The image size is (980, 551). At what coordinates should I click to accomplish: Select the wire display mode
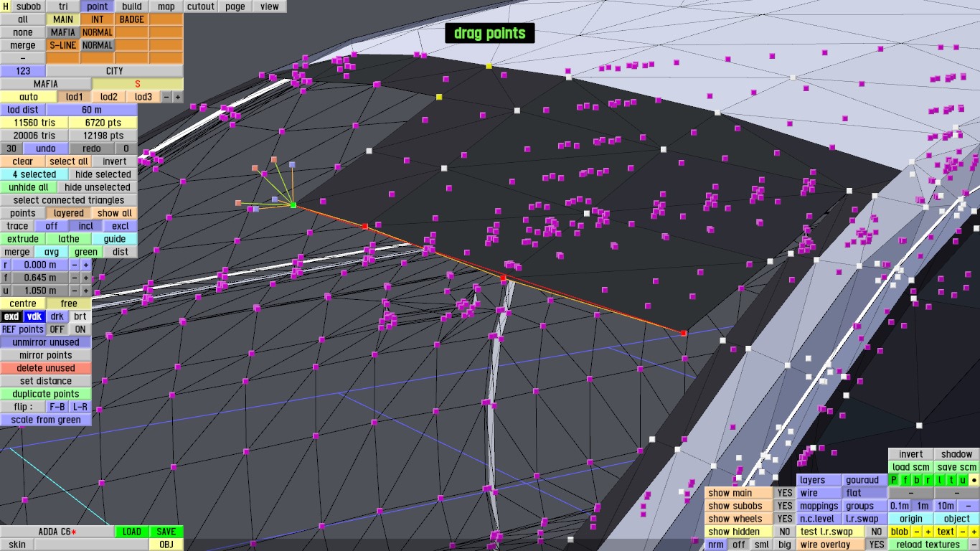point(818,493)
